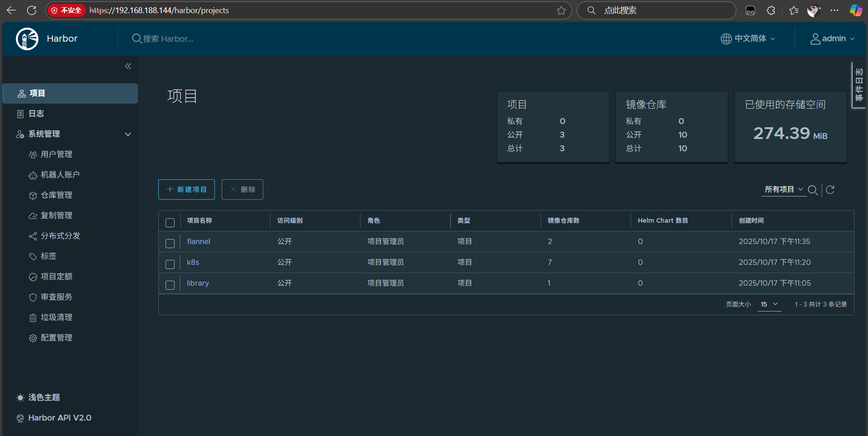The width and height of the screenshot is (868, 436).
Task: Change page size dropdown showing 15
Action: click(x=769, y=304)
